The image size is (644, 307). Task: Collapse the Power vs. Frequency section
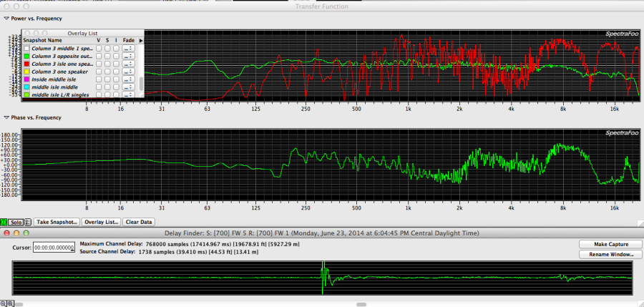6,17
